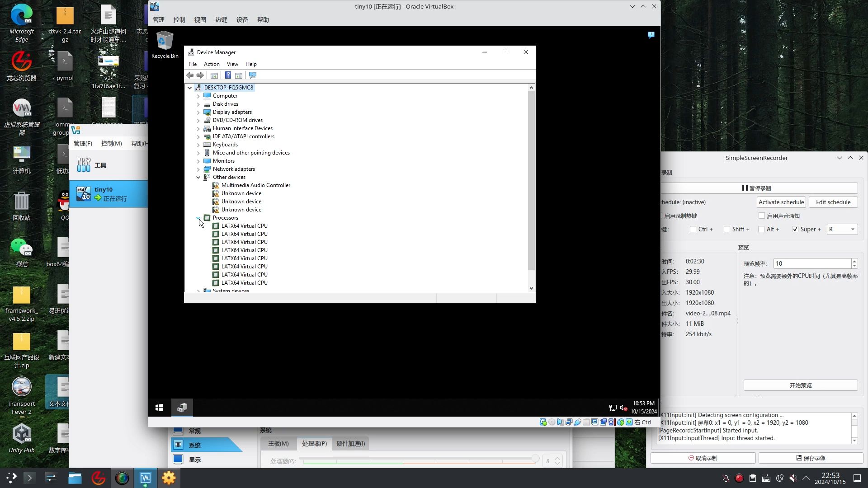Screen dimensions: 868x488
Task: Click the VirtualBox USB status indicator
Action: click(x=578, y=422)
